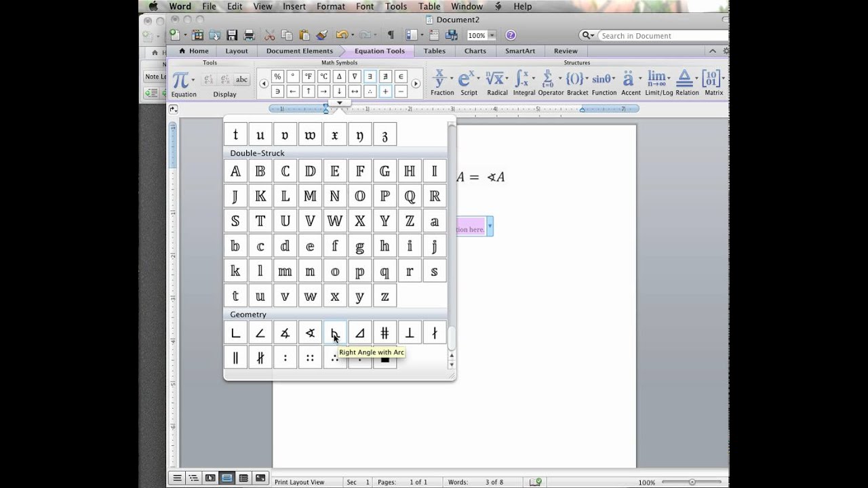The image size is (868, 488).
Task: Toggle Show paragraph marks
Action: [x=390, y=35]
